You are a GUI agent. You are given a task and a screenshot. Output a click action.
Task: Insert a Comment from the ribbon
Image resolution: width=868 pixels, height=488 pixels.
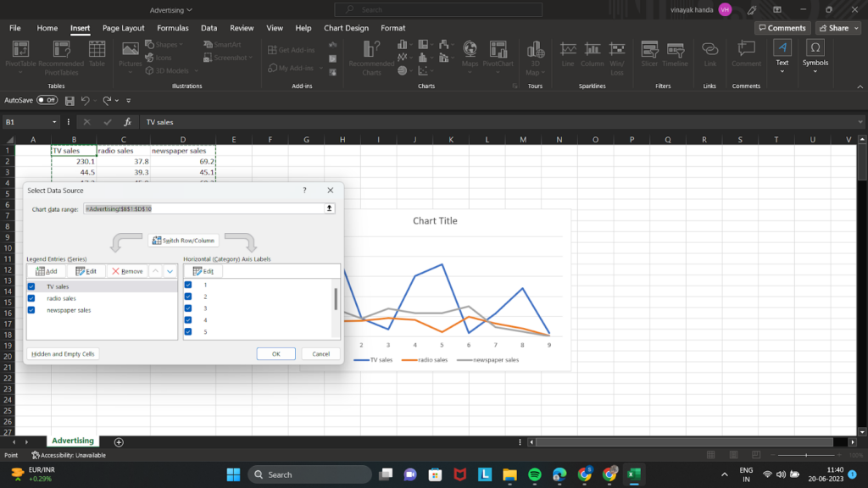[746, 53]
